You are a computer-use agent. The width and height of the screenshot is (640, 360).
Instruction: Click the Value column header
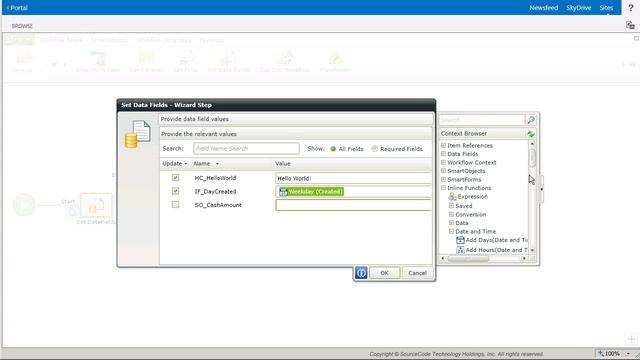pos(283,164)
